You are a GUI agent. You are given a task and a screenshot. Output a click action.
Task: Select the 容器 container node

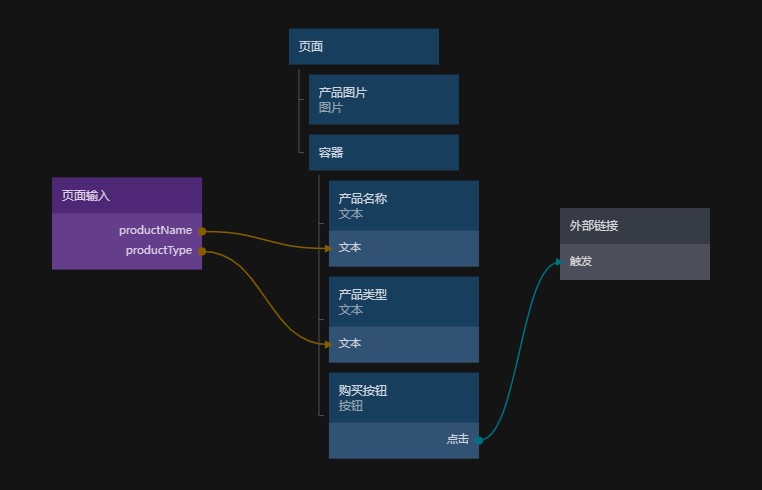[x=384, y=153]
